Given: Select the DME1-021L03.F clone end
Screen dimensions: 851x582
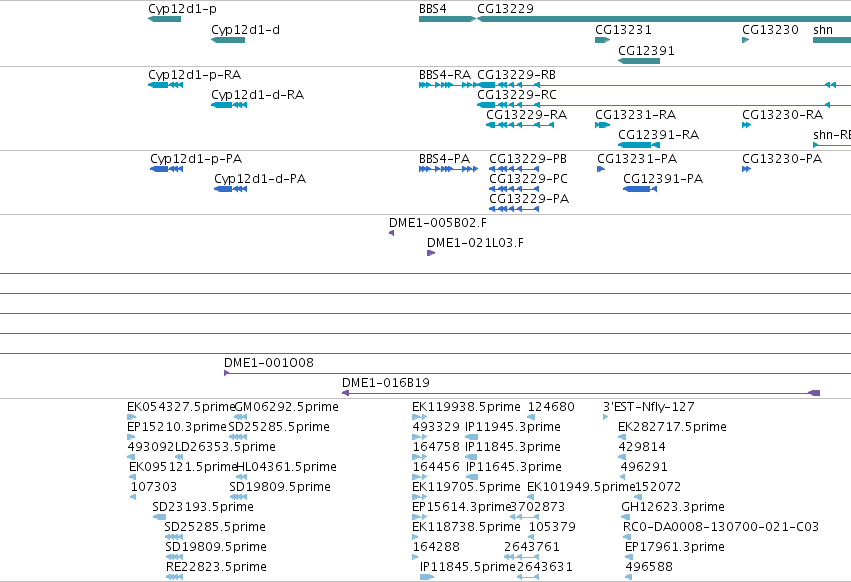Looking at the screenshot, I should 431,253.
